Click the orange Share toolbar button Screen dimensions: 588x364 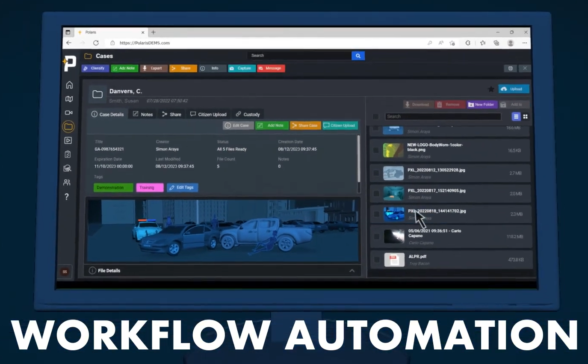pyautogui.click(x=183, y=68)
